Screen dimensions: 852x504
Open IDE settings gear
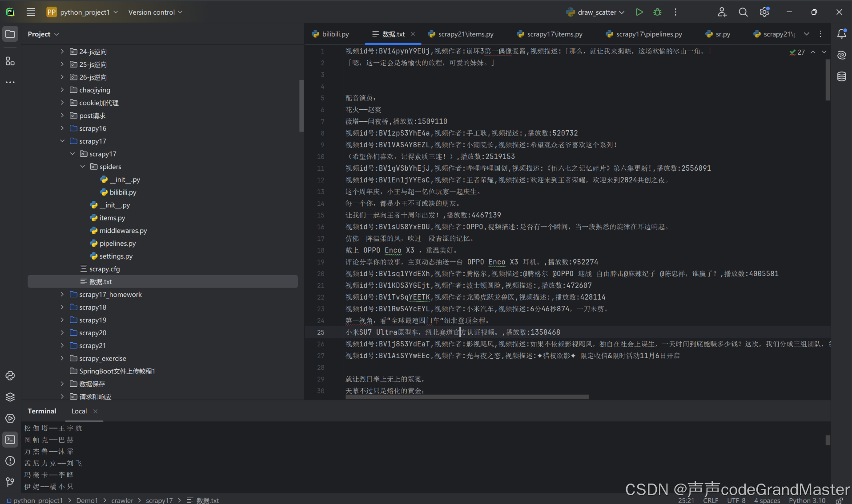[x=764, y=12]
